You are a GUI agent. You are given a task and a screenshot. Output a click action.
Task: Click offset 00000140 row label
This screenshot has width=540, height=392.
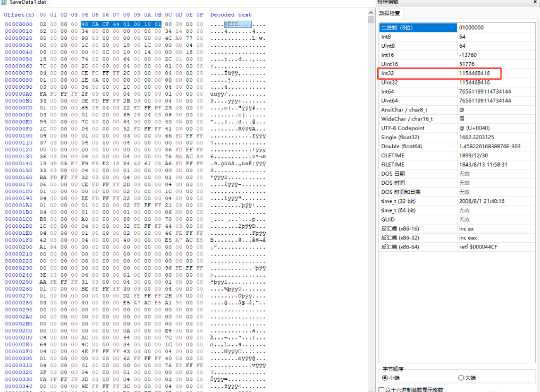point(19,164)
